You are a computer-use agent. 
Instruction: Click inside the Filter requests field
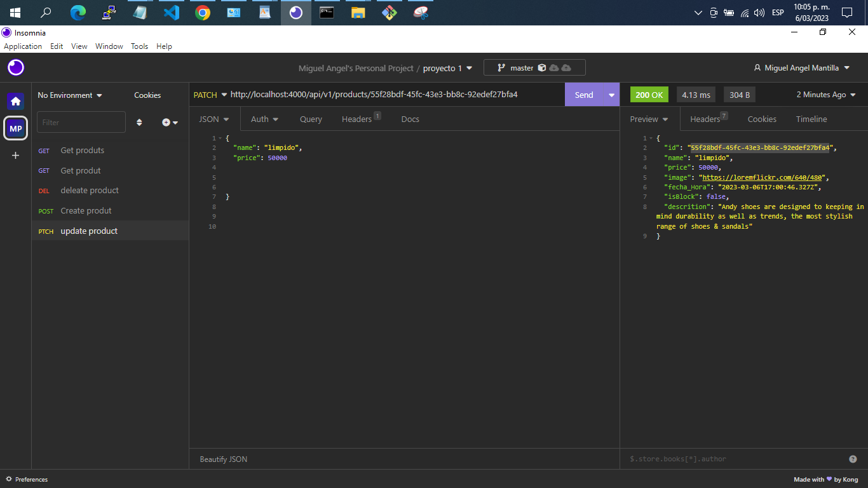81,122
